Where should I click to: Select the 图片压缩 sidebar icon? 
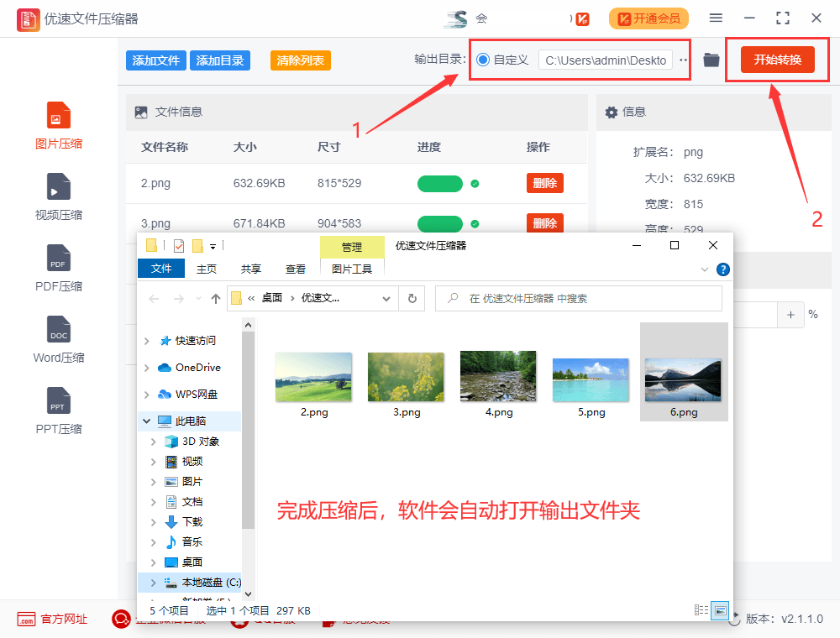click(59, 116)
